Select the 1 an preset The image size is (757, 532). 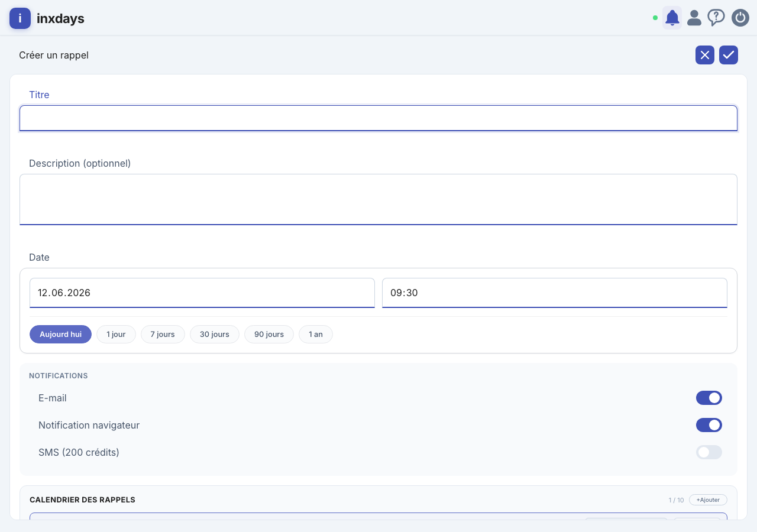(316, 334)
